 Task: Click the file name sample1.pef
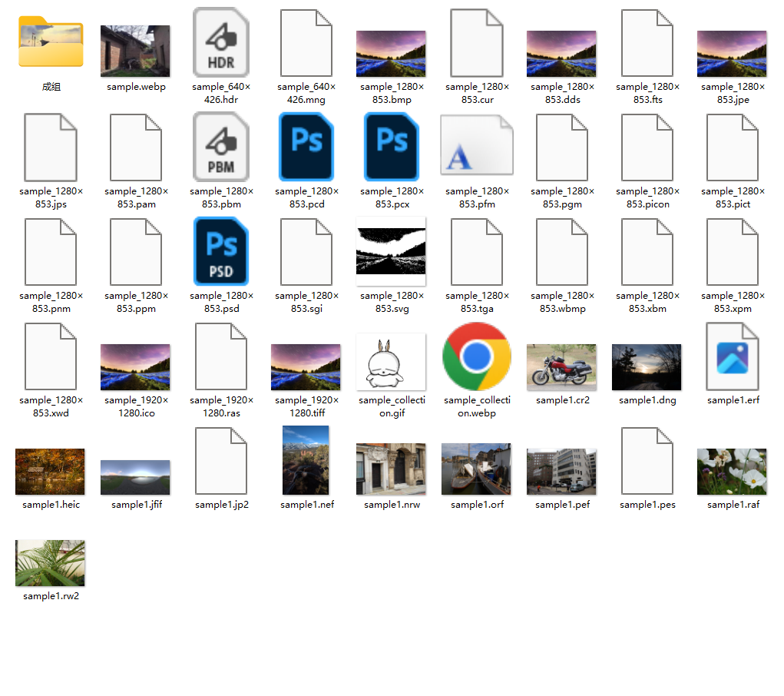click(x=563, y=505)
